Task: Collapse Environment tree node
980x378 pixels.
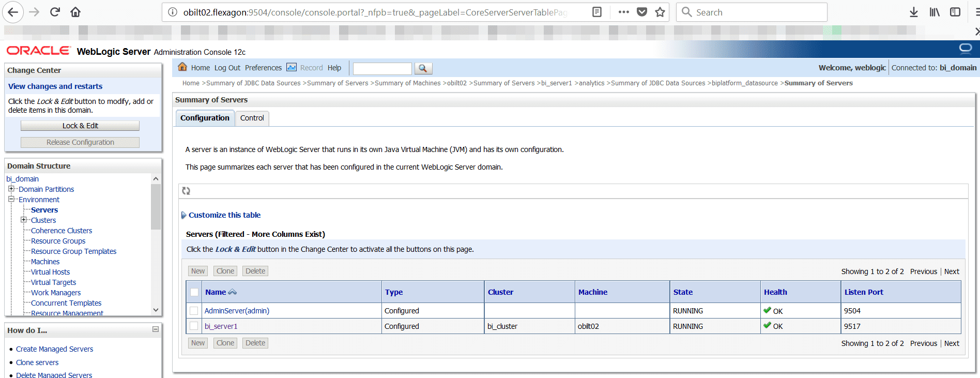Action: (11, 199)
